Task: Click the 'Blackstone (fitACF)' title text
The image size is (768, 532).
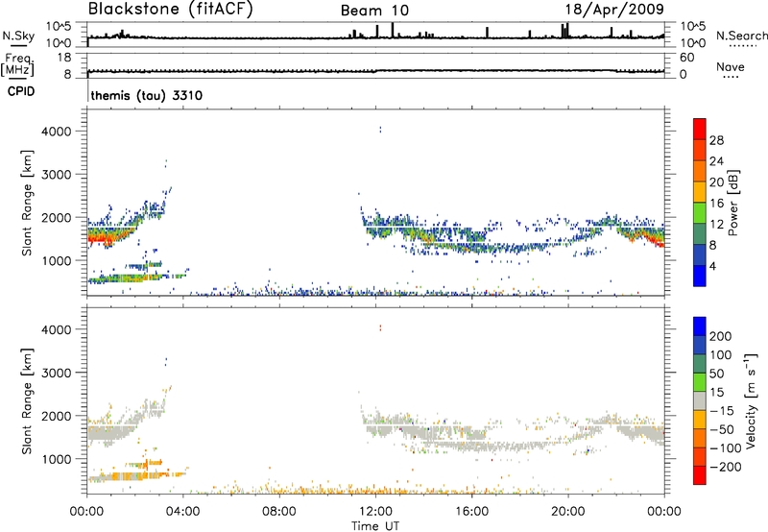Action: 170,9
